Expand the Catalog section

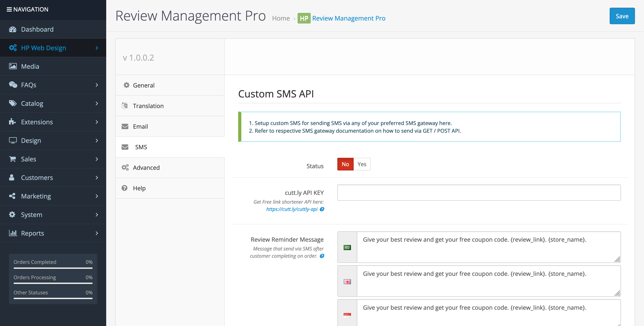tap(32, 103)
